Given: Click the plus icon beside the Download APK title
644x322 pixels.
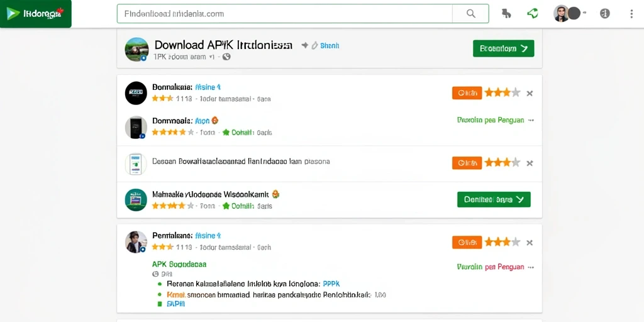Looking at the screenshot, I should coord(305,45).
